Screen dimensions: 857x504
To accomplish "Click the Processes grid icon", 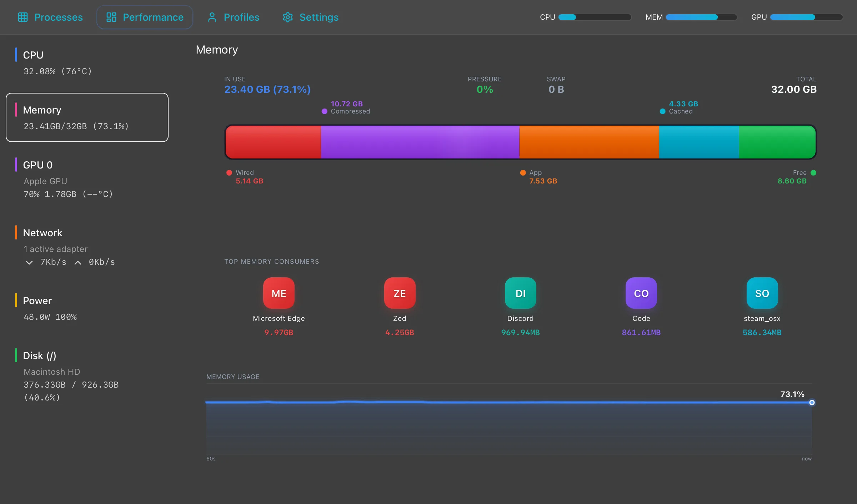I will (23, 17).
